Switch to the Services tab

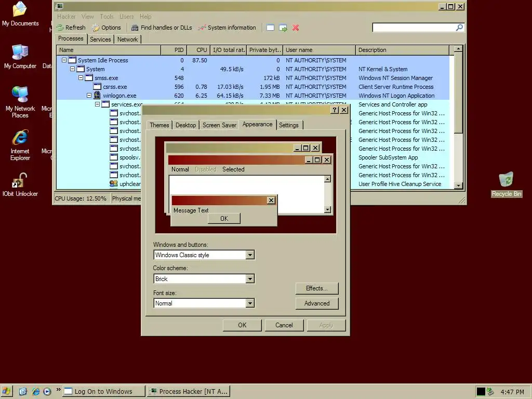pyautogui.click(x=100, y=39)
